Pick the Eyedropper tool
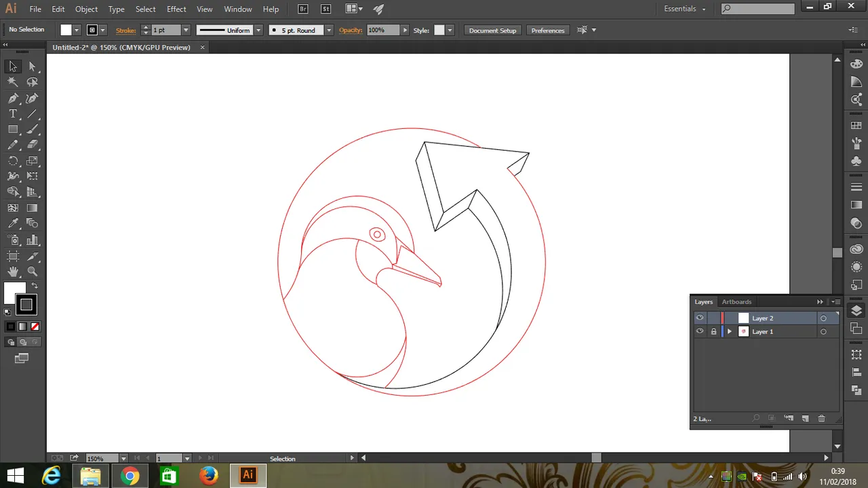The image size is (868, 488). point(13,223)
